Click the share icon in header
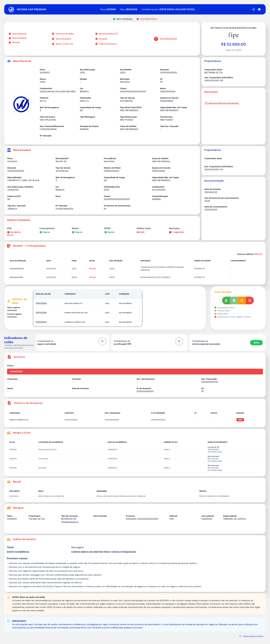Image resolution: width=270 pixels, height=644 pixels. point(253,10)
